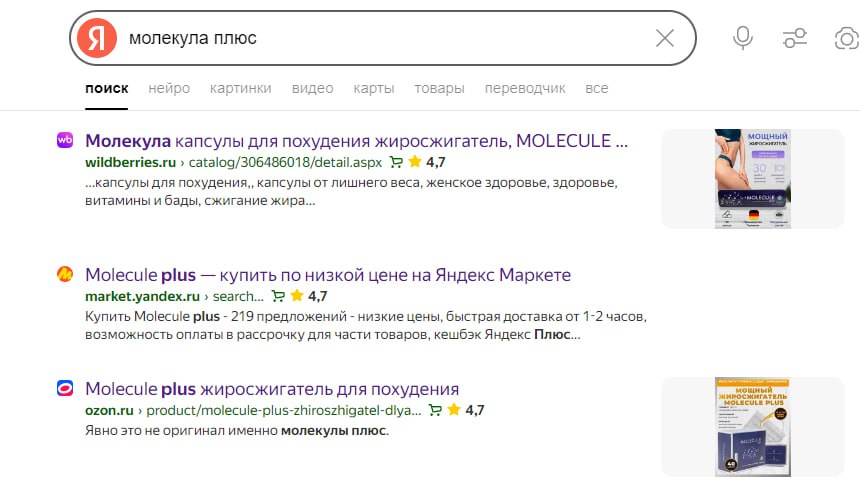Open the ozon.ru domain link
Screen dimensions: 860x504
point(109,410)
